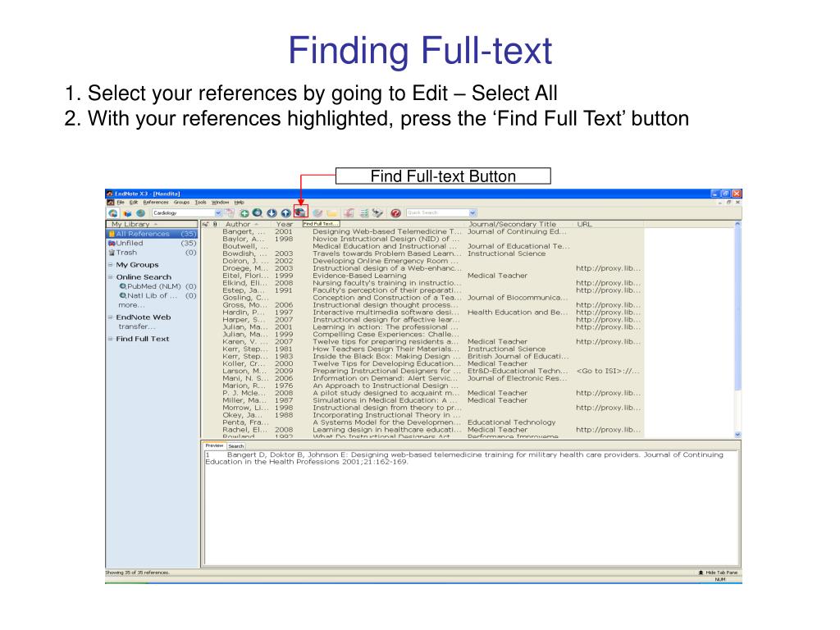Sort by the Author column header
Viewport: 840px width, 630px height.
(x=244, y=225)
